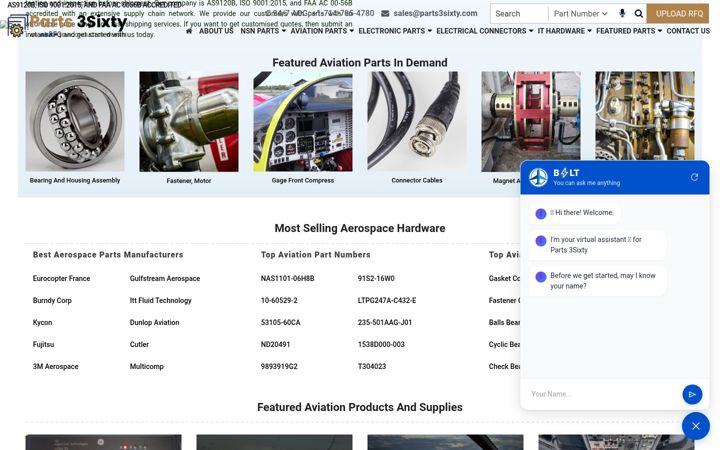Open part number NAS1101-06H8B
The height and width of the screenshot is (450, 720).
[287, 278]
